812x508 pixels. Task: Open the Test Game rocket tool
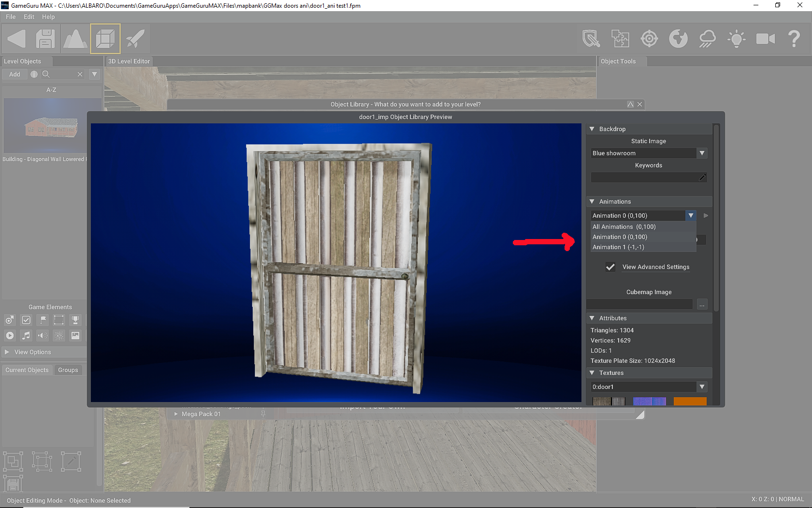(x=135, y=39)
